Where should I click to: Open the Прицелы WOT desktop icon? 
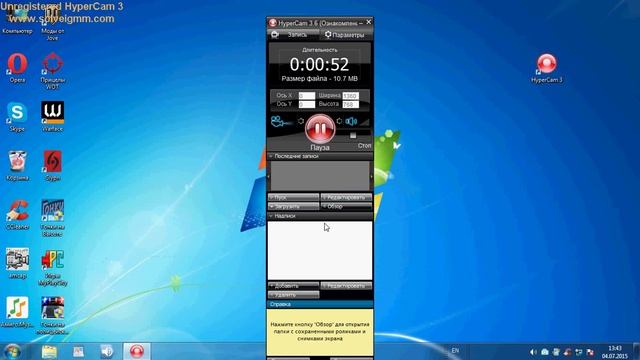point(53,70)
